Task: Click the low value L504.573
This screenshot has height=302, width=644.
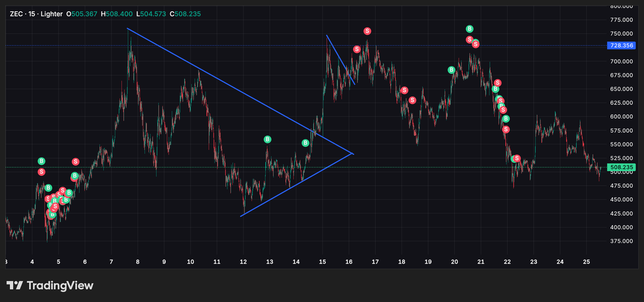Action: pyautogui.click(x=151, y=14)
